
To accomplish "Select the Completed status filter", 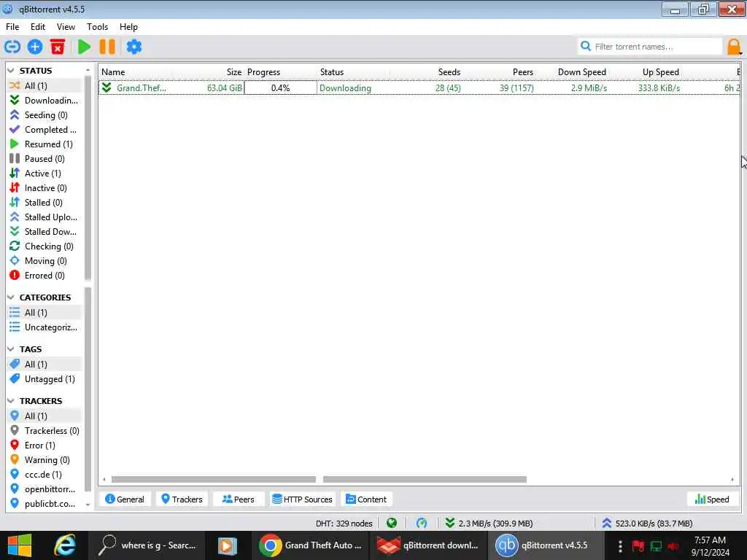I will (x=44, y=130).
